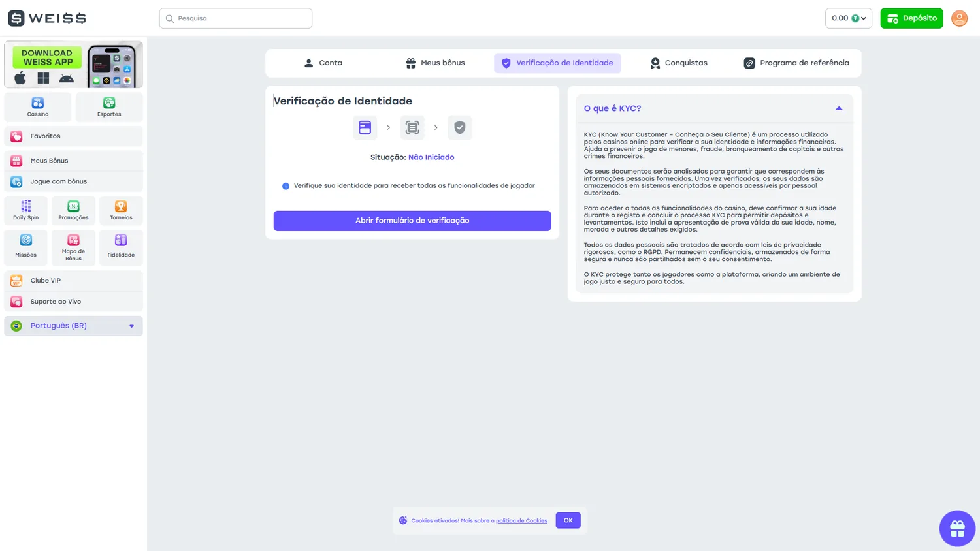The image size is (980, 551).
Task: Open Daily Spin
Action: (26, 210)
